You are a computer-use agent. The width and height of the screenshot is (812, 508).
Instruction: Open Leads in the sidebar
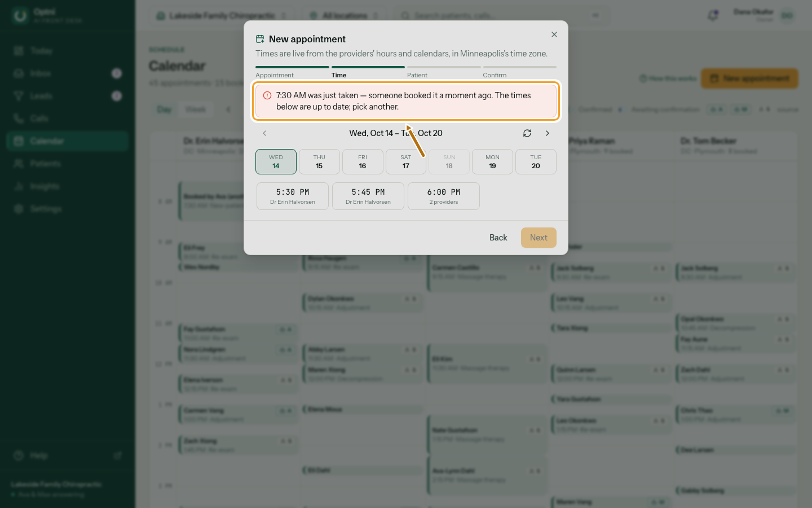point(68,96)
